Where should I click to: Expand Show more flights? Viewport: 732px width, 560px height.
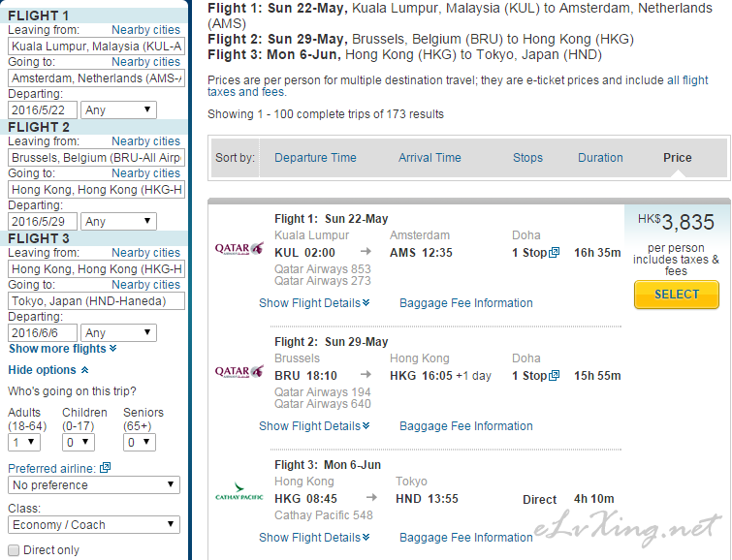click(63, 349)
